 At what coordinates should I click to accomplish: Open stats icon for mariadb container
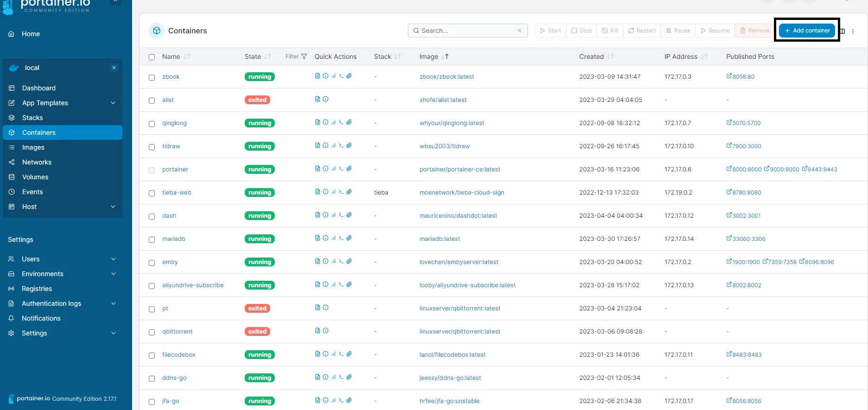click(x=333, y=238)
